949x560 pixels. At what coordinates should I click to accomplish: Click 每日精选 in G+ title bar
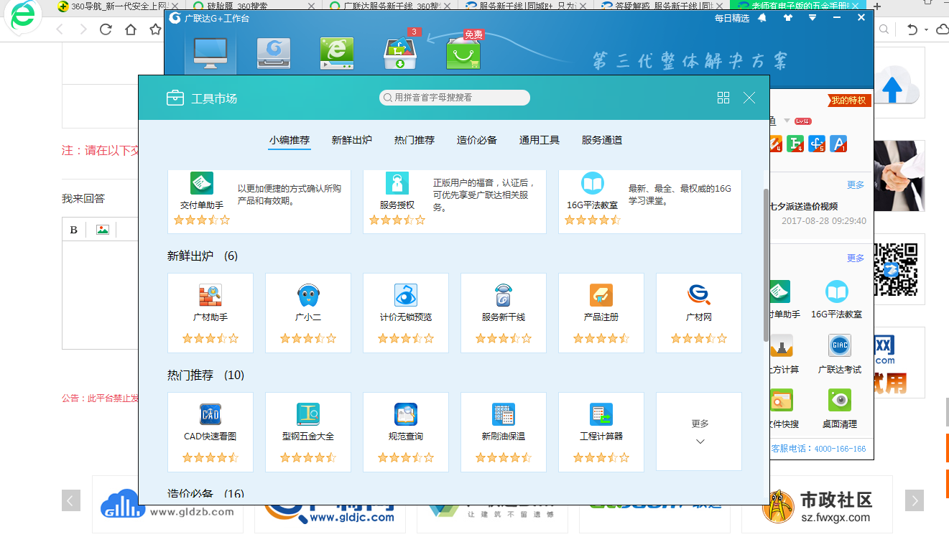tap(732, 18)
